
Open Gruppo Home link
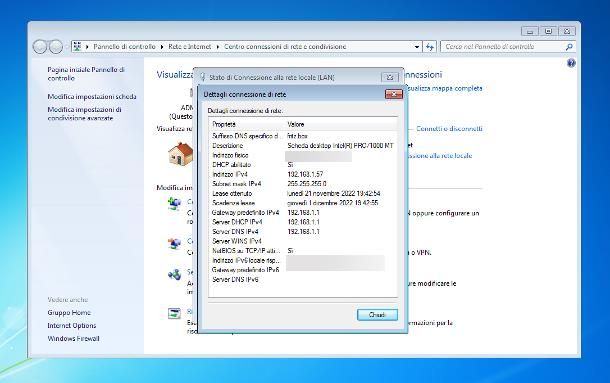coord(69,313)
